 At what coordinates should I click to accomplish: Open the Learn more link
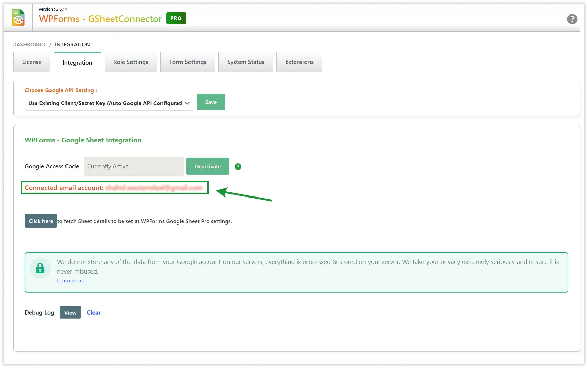(x=71, y=280)
